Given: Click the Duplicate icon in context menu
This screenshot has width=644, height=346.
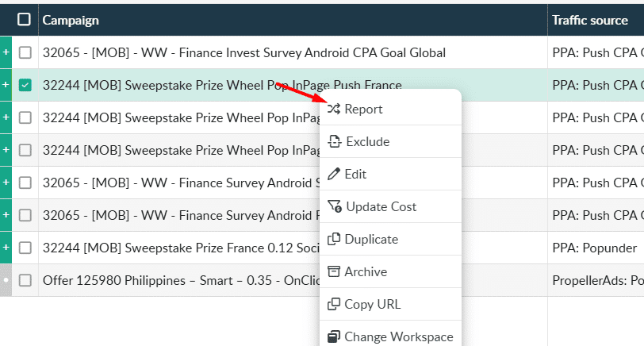Looking at the screenshot, I should pyautogui.click(x=334, y=240).
